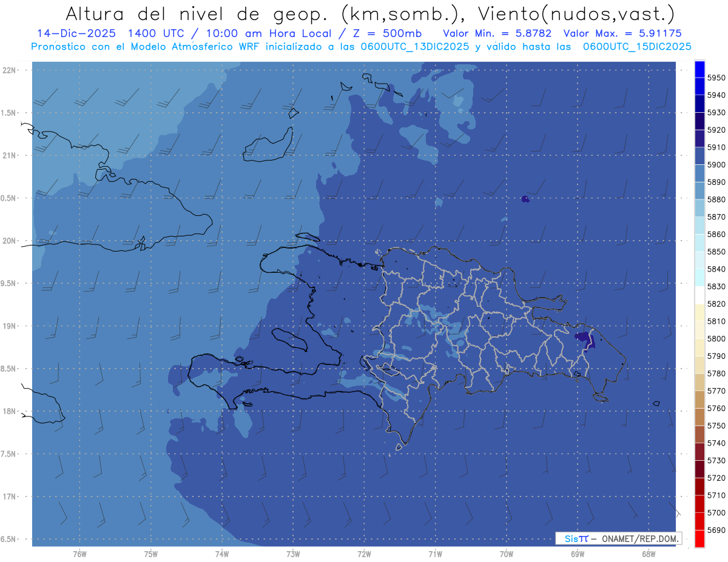Click the legend value 5770
Screen dimensions: 728x562
coord(716,391)
